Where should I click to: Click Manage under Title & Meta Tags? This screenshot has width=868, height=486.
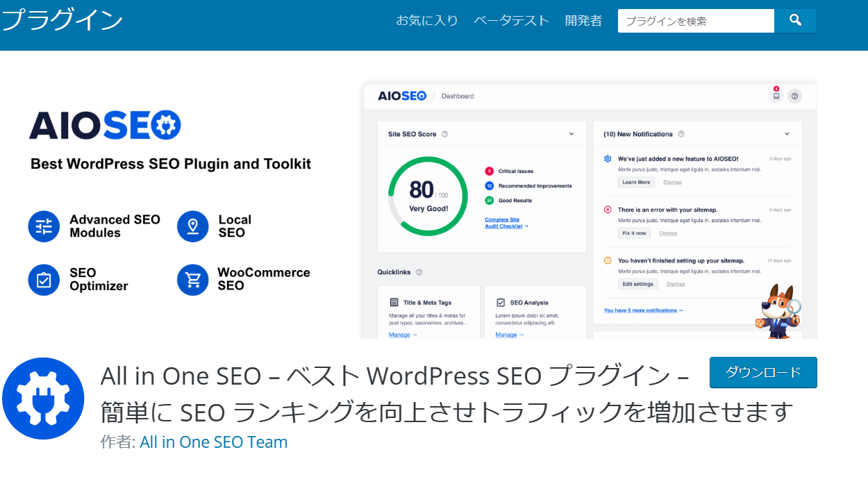coord(403,335)
